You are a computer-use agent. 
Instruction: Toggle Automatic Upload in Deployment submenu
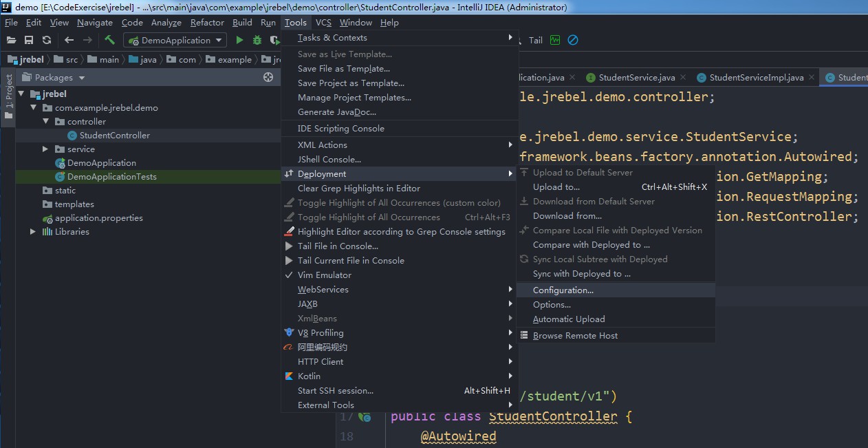pos(568,319)
